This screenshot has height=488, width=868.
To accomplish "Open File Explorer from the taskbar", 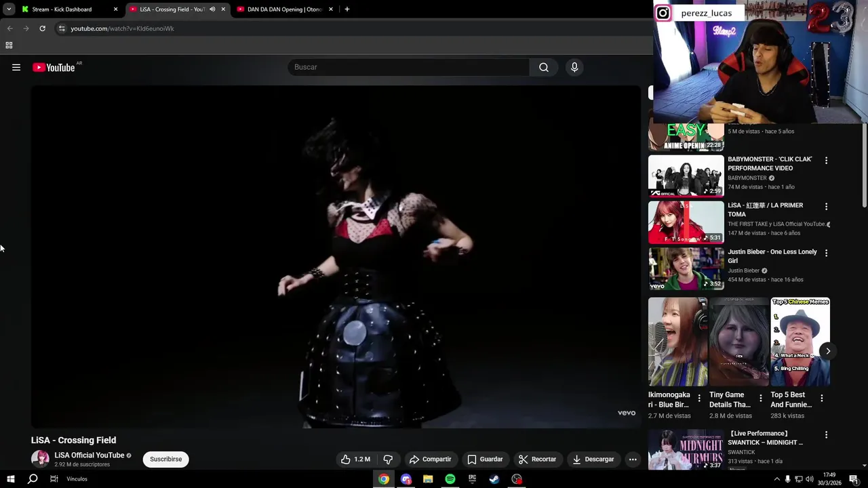I will [x=428, y=479].
